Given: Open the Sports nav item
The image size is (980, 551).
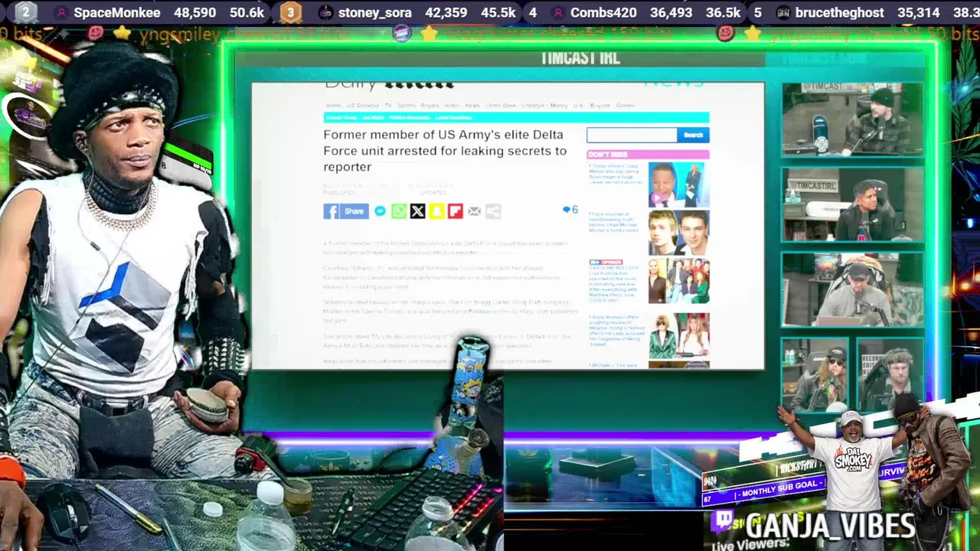Looking at the screenshot, I should tap(406, 106).
